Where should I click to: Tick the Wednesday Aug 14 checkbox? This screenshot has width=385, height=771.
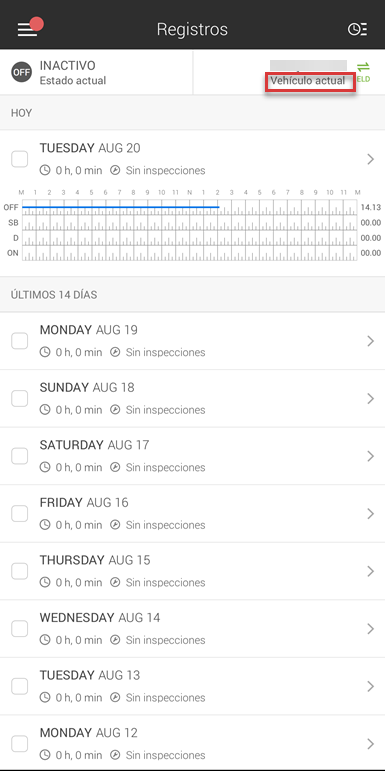pos(20,629)
